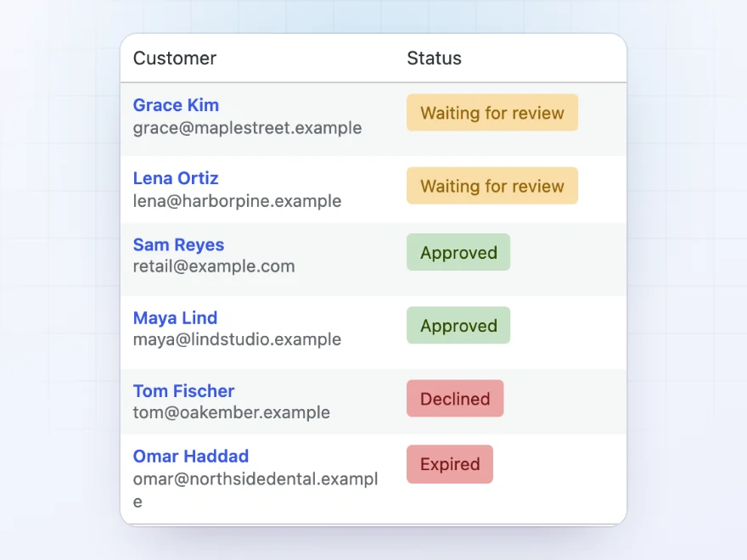747x560 pixels.
Task: Click Grace Kim's Waiting for review badge
Action: click(x=492, y=113)
